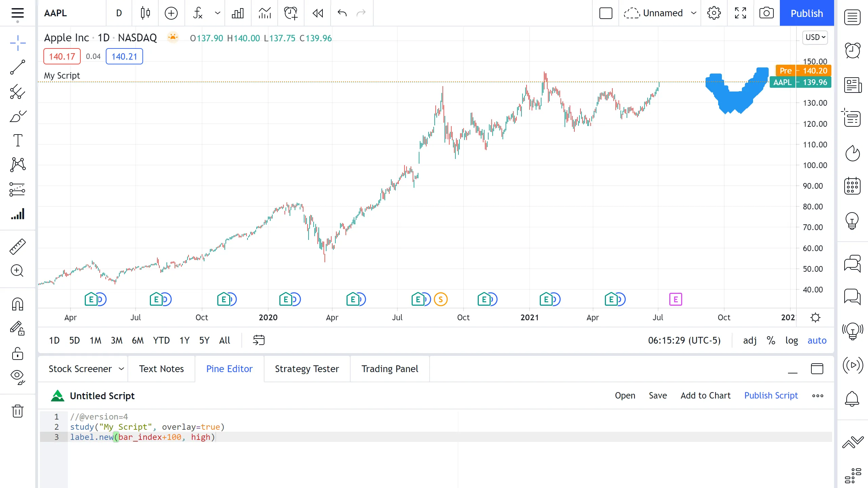
Task: Click the blue 140.21 buy price box
Action: [x=124, y=56]
